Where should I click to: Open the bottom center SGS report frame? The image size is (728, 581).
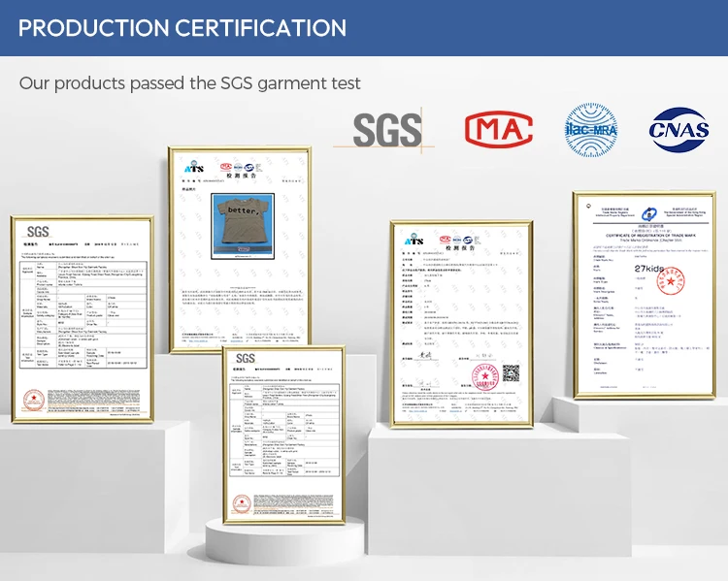coord(285,438)
